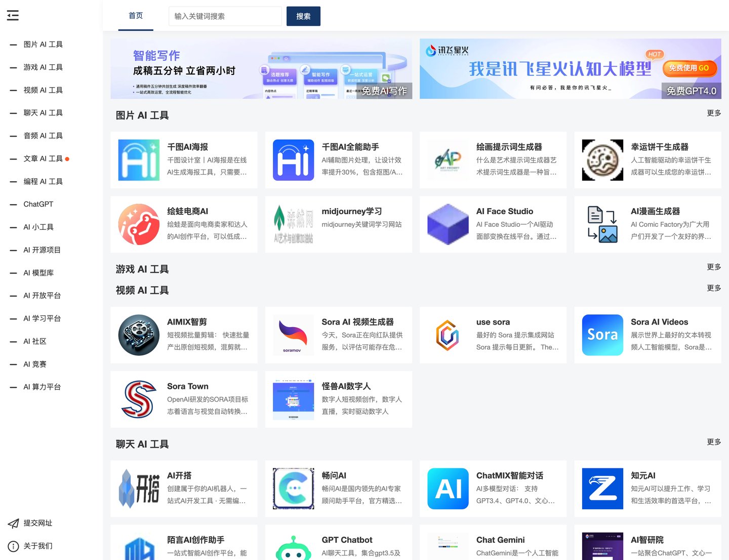This screenshot has height=560, width=729.
Task: Click the GPT Chatbot robot icon
Action: click(293, 547)
